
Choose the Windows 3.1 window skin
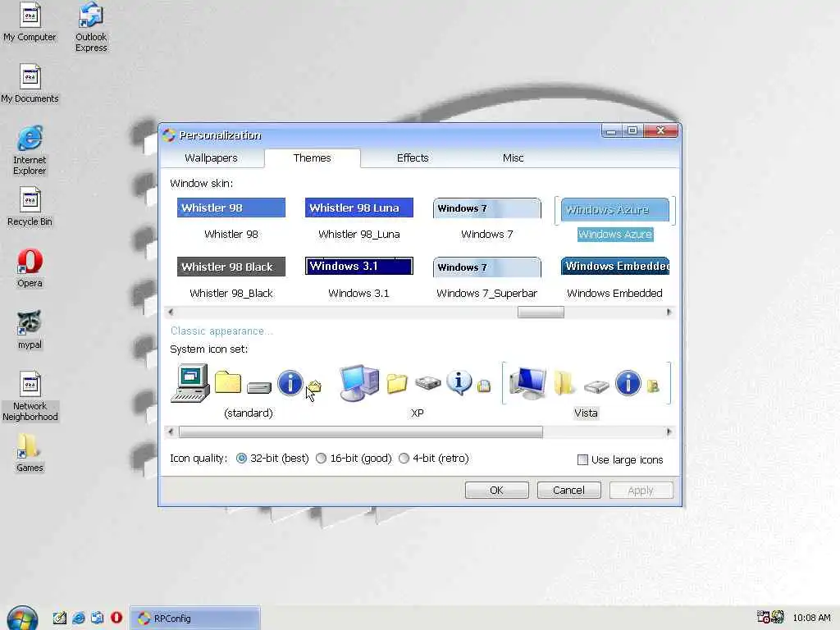[x=359, y=279]
